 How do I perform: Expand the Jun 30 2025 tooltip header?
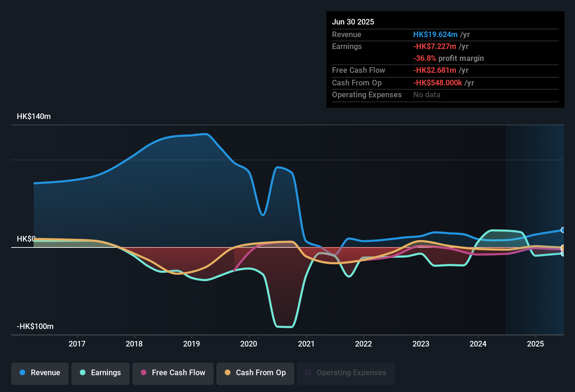pyautogui.click(x=353, y=22)
